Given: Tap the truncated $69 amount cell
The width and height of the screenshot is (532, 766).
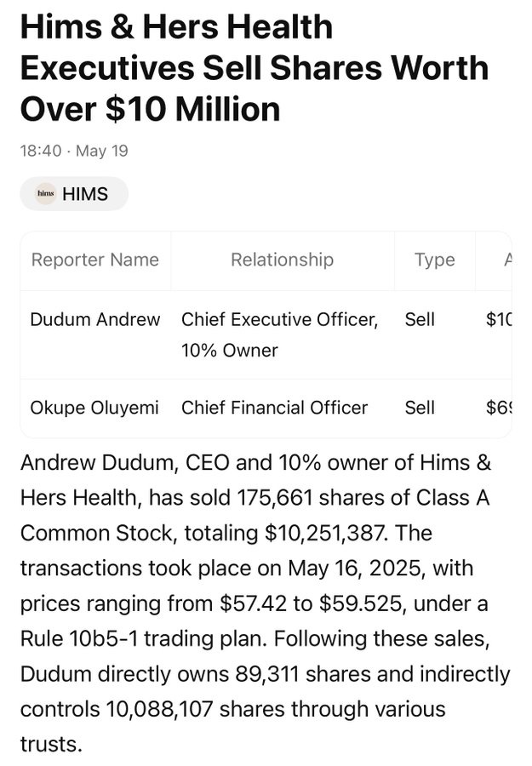Looking at the screenshot, I should [x=499, y=408].
